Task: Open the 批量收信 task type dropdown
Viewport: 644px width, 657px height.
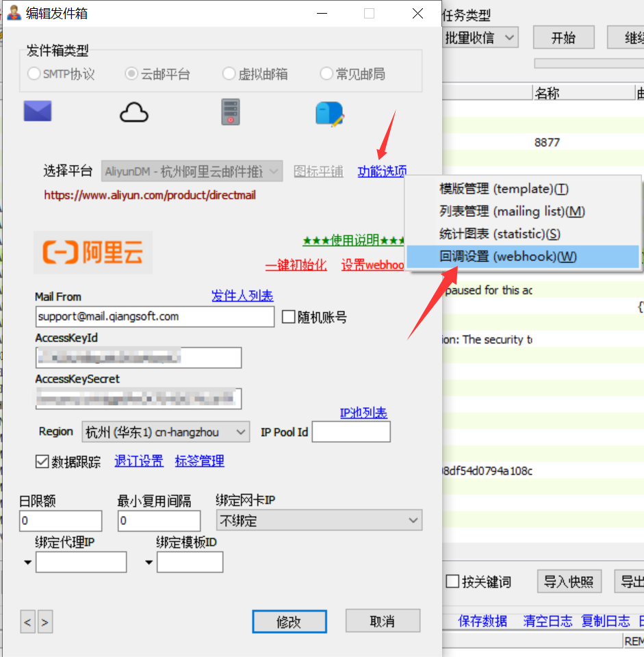Action: pyautogui.click(x=479, y=38)
